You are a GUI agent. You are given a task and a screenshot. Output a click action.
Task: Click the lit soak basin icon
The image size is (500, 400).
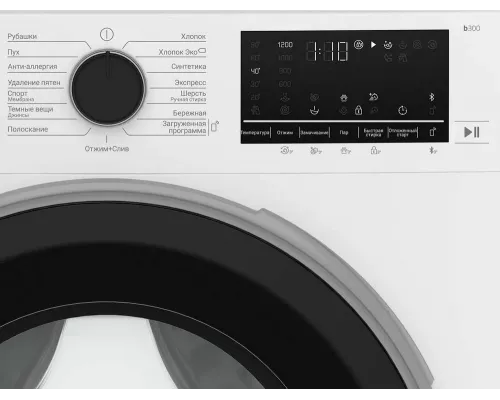[x=314, y=110]
